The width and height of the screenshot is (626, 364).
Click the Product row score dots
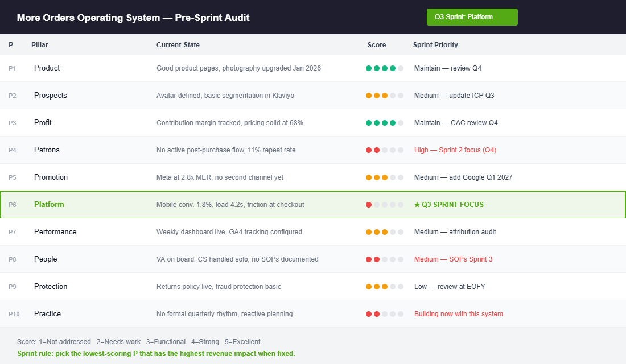[385, 68]
